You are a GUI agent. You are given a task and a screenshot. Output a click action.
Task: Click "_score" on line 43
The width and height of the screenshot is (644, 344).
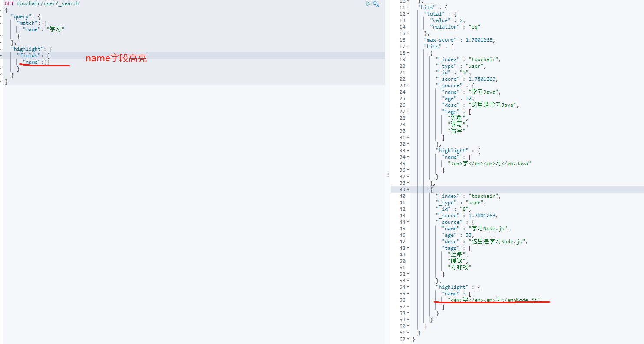tap(467, 216)
